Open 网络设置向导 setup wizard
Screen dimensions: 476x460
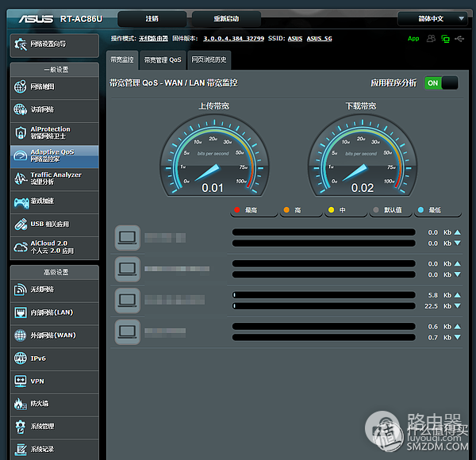click(54, 45)
